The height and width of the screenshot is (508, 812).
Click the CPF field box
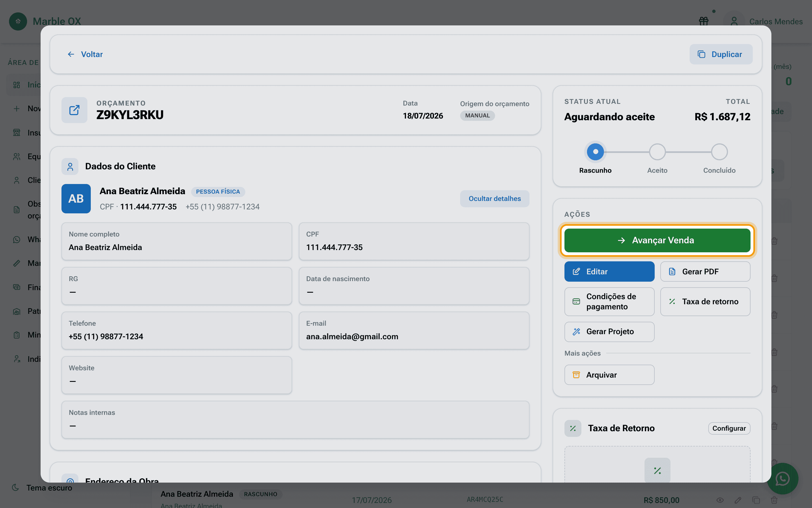pos(414,241)
